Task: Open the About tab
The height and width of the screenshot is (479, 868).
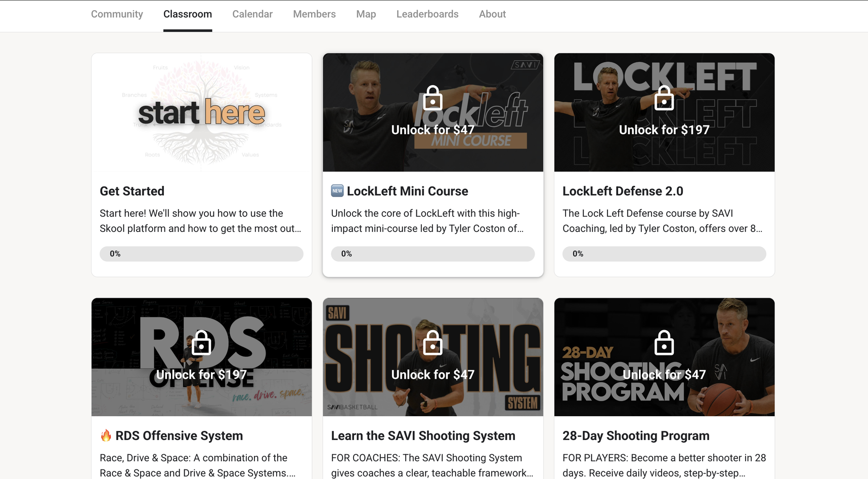Action: tap(492, 14)
